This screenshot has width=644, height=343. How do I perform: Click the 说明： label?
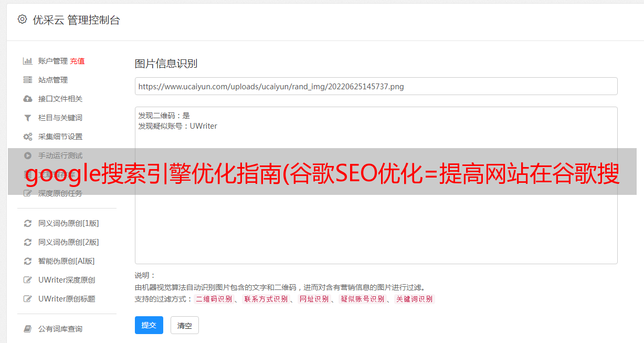pyautogui.click(x=145, y=275)
